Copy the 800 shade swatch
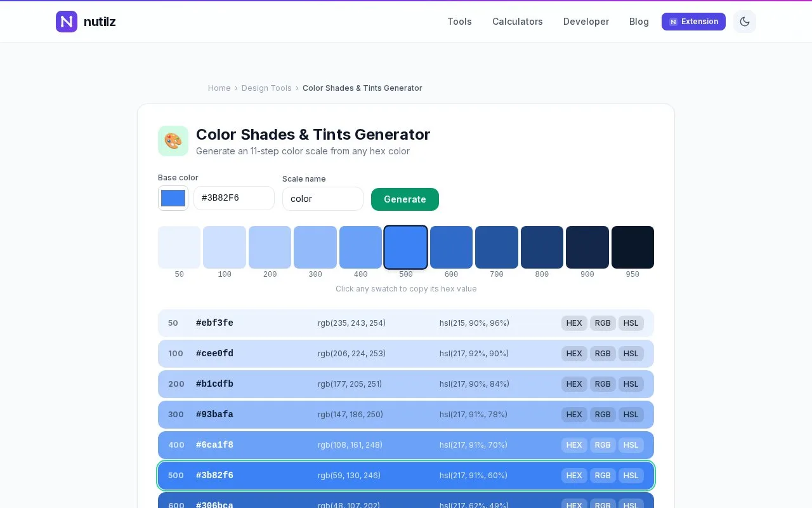The image size is (812, 508). pos(542,247)
